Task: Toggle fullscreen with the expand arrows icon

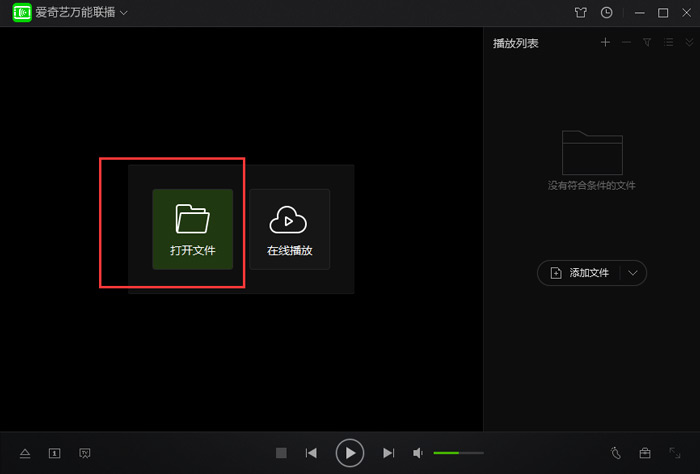Action: 676,453
